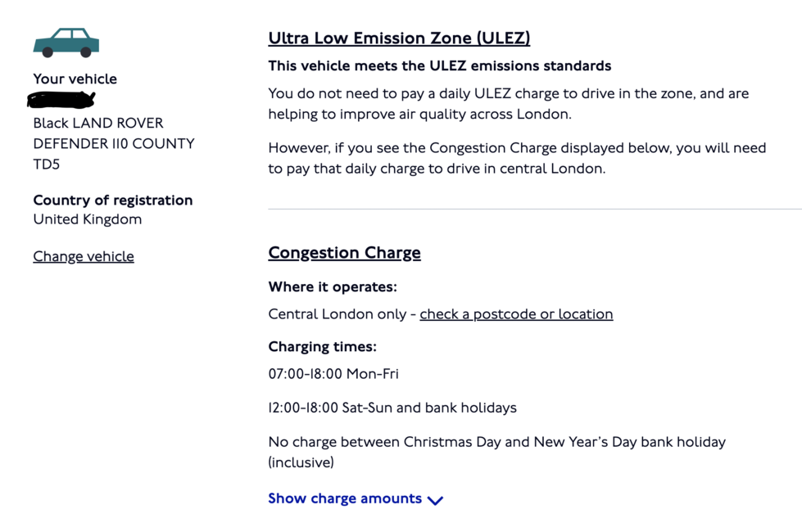Click the No charge between Christmas Day paragraph
Viewport: 802px width, 532px height.
coord(496,453)
